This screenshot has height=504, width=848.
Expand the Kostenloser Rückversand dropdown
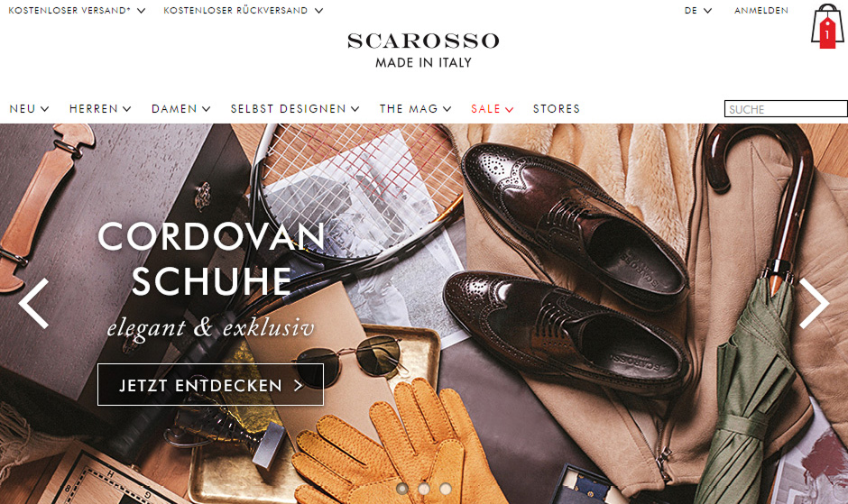point(244,10)
